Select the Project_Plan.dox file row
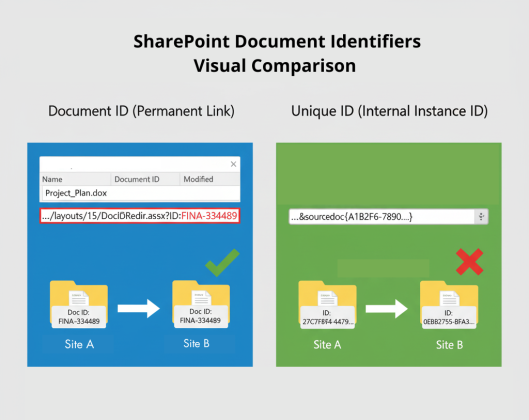The height and width of the screenshot is (420, 529). [x=140, y=193]
